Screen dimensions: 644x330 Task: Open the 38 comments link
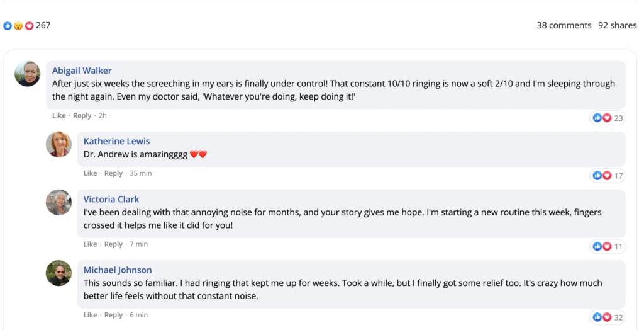[563, 26]
